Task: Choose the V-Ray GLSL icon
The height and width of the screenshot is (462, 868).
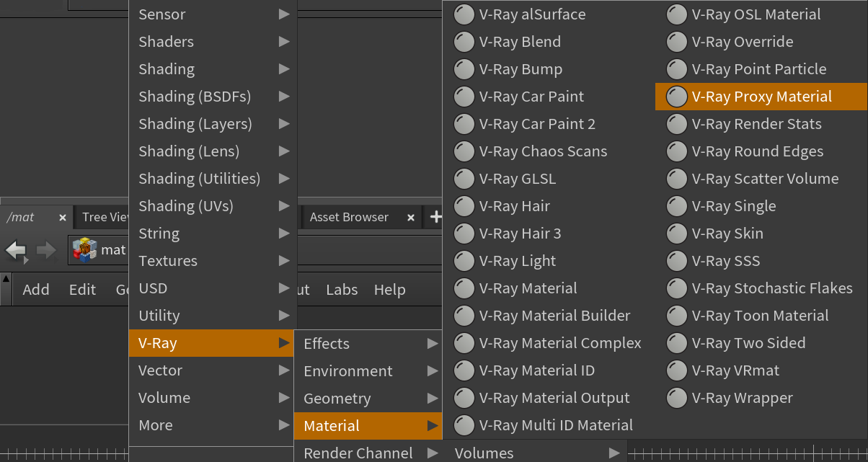Action: [x=464, y=179]
